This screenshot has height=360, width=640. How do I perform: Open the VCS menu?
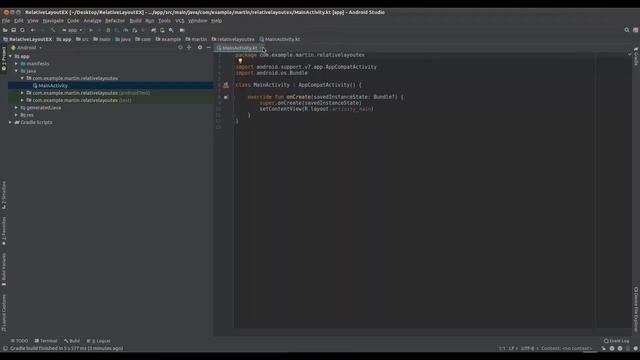tap(180, 21)
